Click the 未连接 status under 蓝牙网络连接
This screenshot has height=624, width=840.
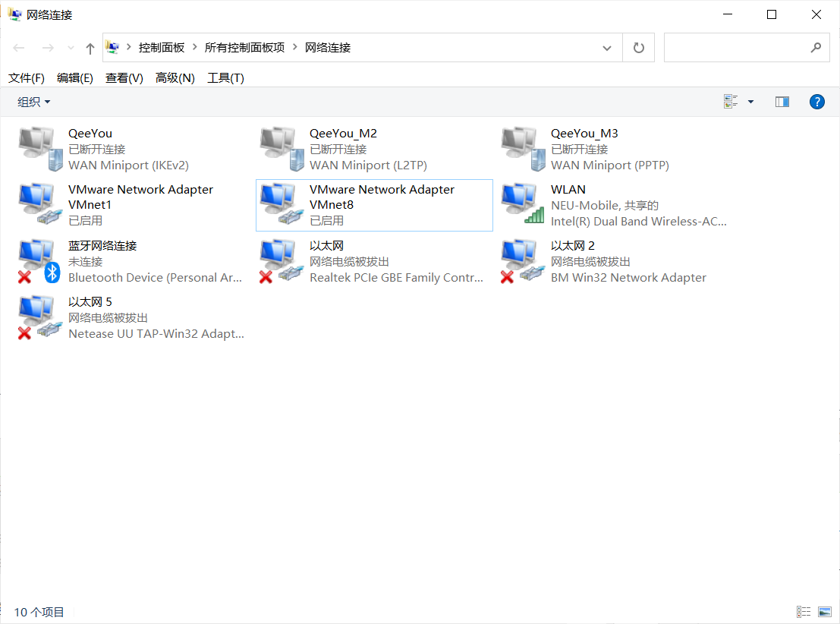(85, 262)
